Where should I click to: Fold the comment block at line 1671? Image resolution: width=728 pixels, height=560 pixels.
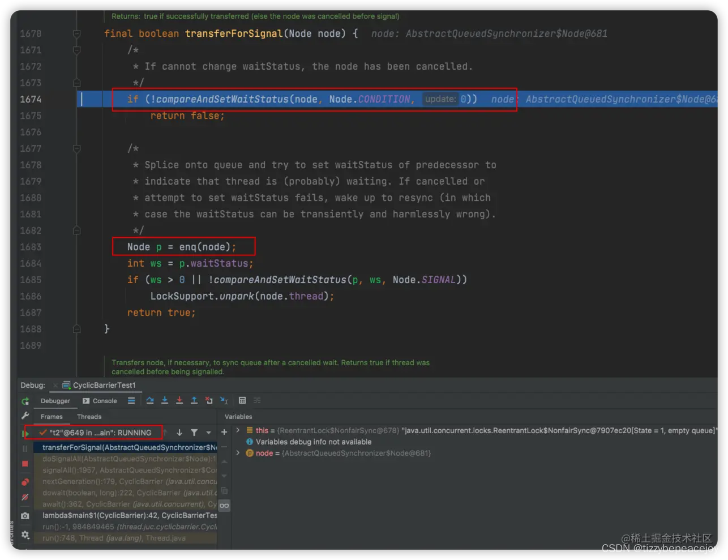pos(76,50)
